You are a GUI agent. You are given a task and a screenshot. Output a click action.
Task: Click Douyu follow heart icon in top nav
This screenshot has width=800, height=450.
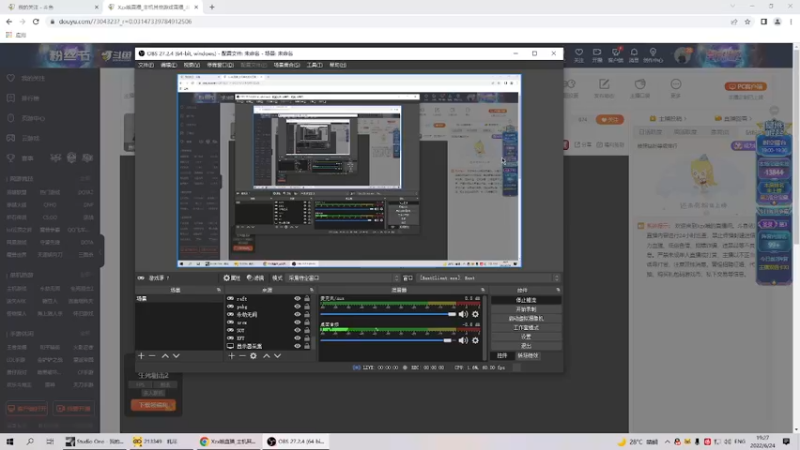(x=579, y=55)
